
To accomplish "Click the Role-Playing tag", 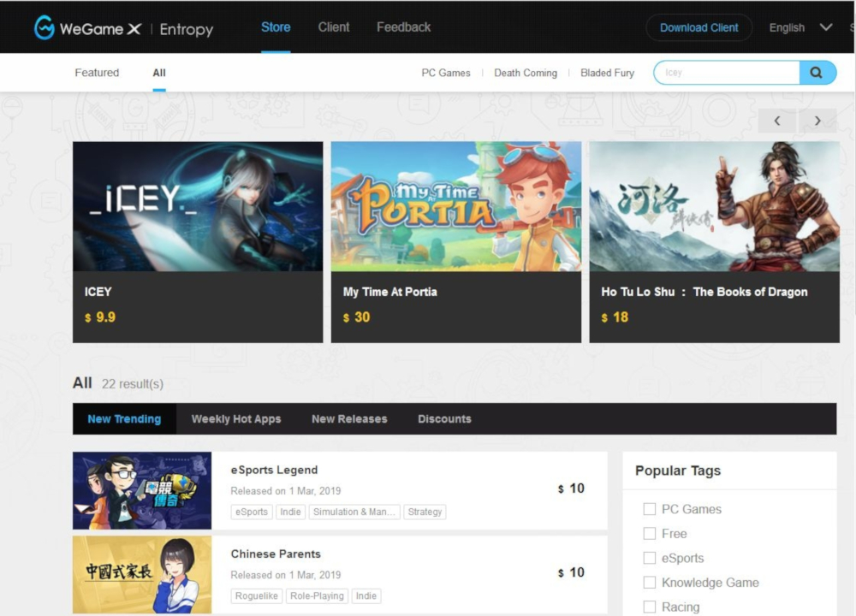I will tap(318, 595).
